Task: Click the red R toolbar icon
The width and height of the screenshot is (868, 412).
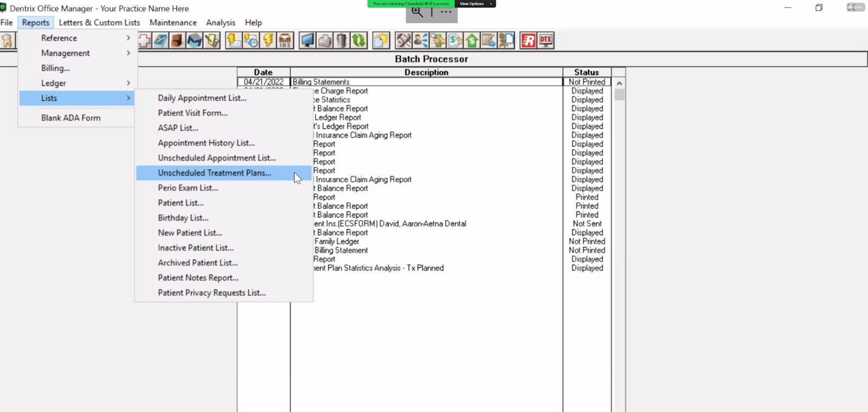Action: tap(528, 41)
